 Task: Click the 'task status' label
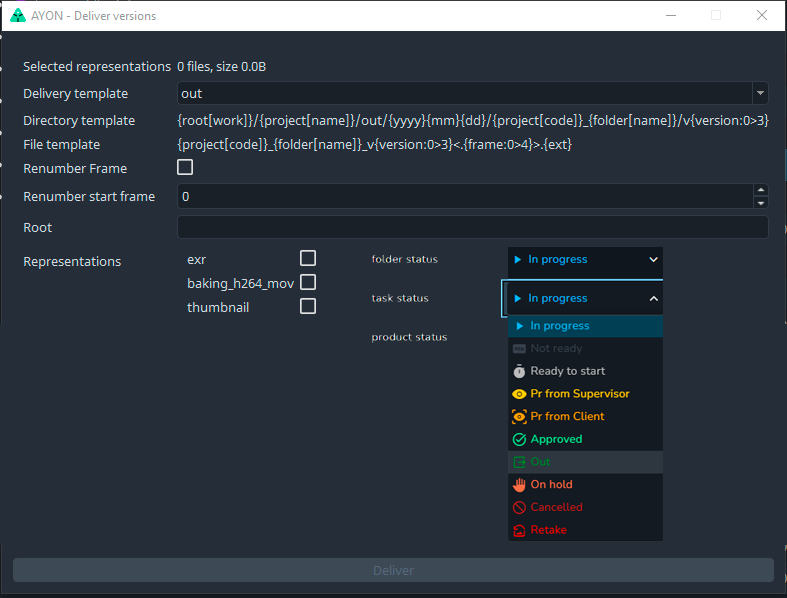(x=400, y=298)
